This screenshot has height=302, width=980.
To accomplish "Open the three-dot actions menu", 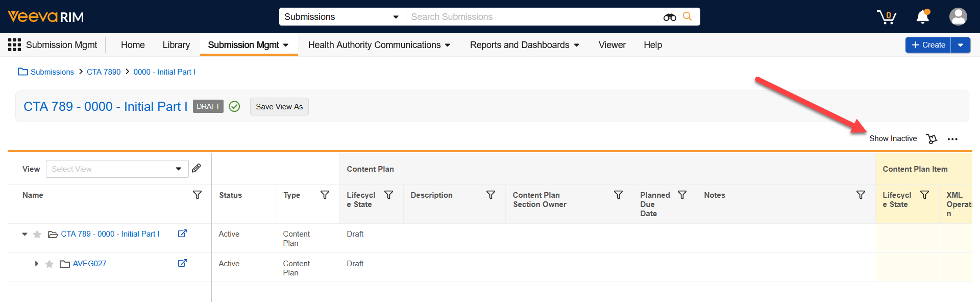I will (952, 138).
